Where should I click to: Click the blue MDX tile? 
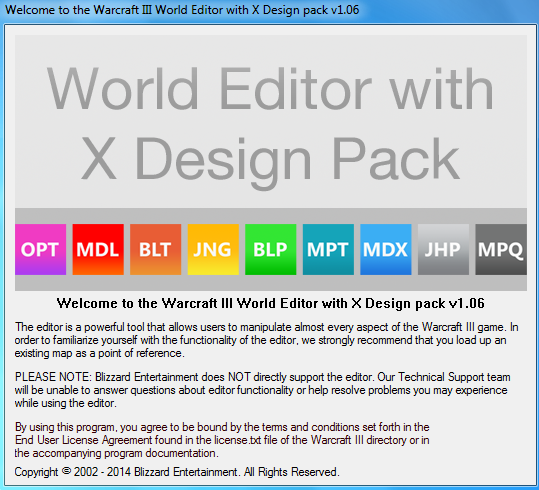tap(386, 249)
